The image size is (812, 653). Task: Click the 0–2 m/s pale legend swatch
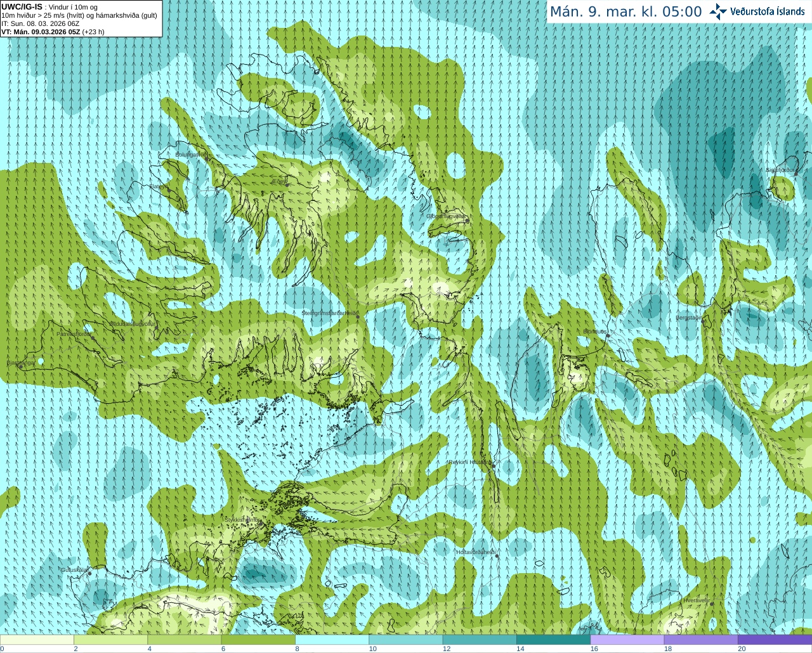(37, 640)
